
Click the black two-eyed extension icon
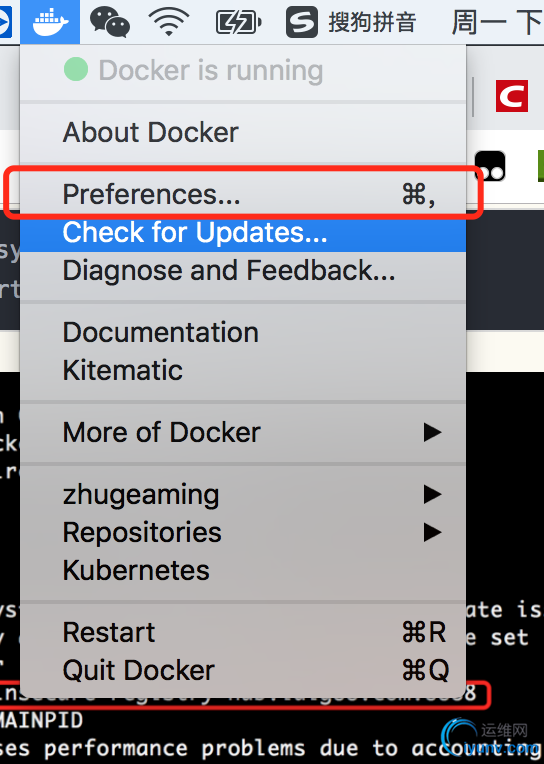pos(490,166)
